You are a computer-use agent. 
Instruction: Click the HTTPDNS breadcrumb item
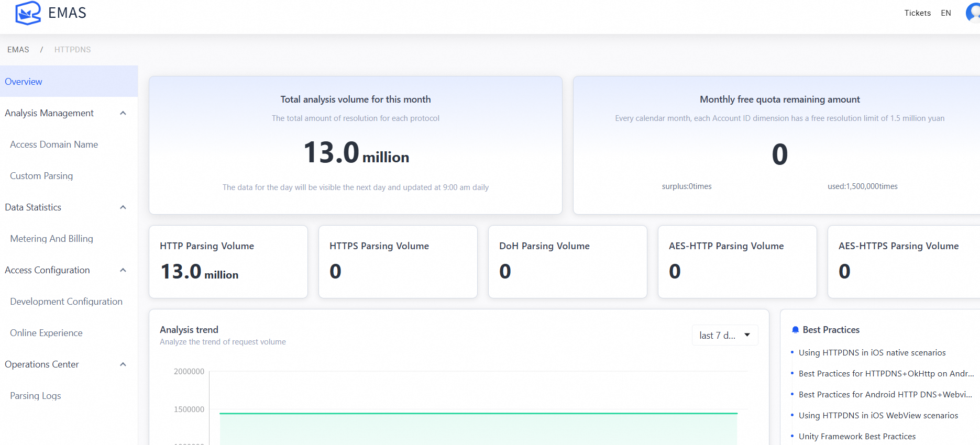pos(73,50)
